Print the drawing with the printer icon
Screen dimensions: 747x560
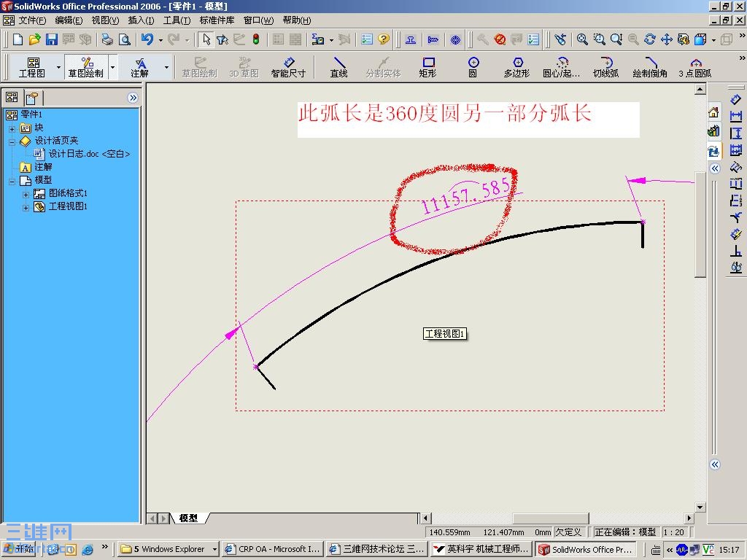(x=108, y=39)
